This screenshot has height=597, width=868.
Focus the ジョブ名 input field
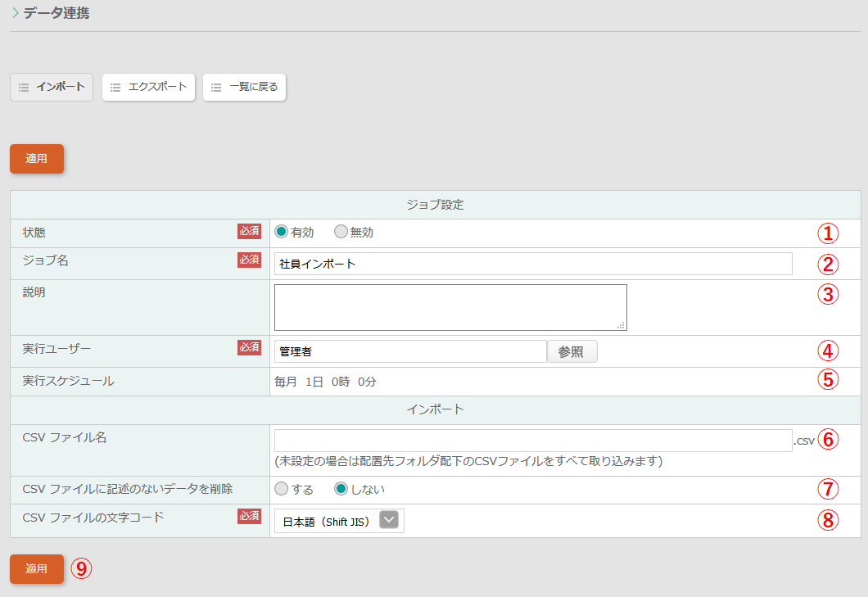533,264
